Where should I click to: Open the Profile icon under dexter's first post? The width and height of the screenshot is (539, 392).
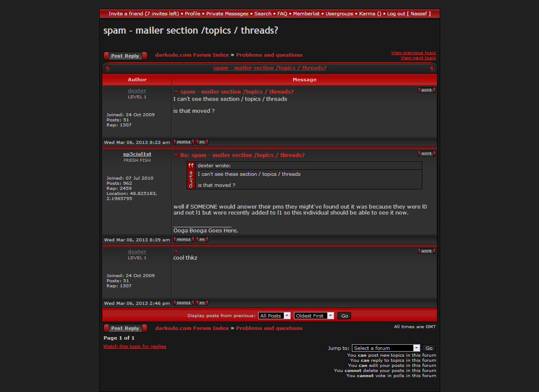(184, 142)
